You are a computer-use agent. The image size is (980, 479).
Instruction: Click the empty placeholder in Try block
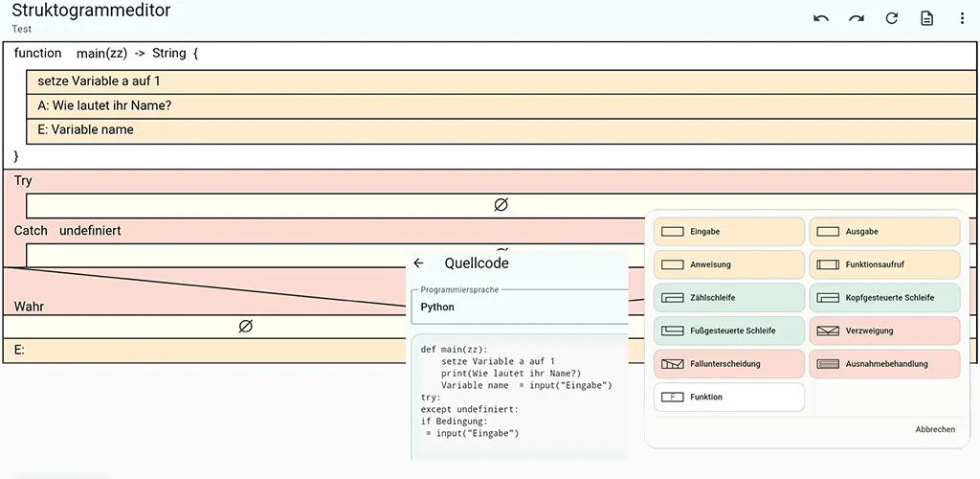click(x=501, y=205)
